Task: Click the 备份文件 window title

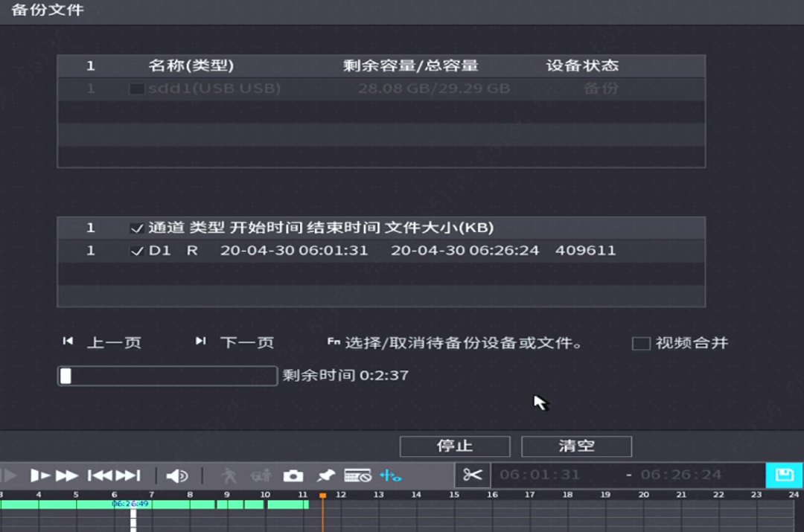Action: tap(48, 10)
